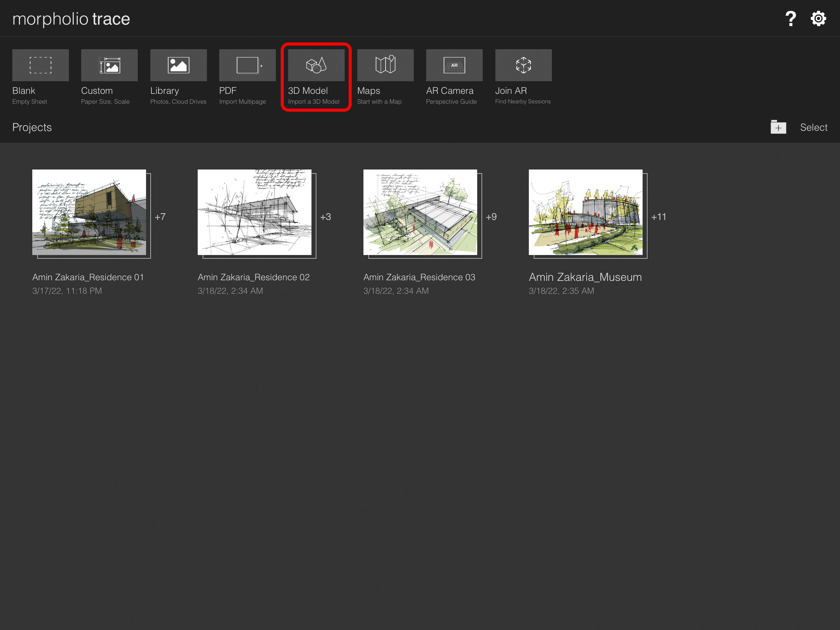This screenshot has width=840, height=630.
Task: Open the help question mark
Action: (x=790, y=19)
